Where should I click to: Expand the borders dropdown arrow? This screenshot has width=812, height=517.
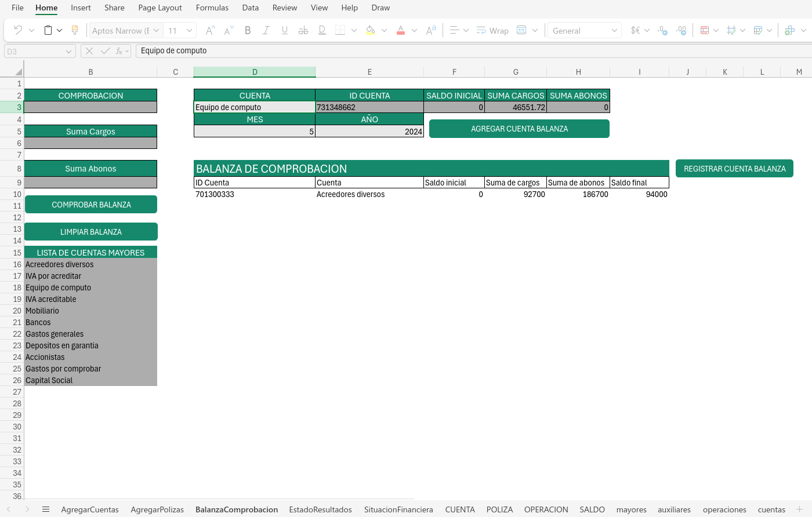tap(354, 30)
